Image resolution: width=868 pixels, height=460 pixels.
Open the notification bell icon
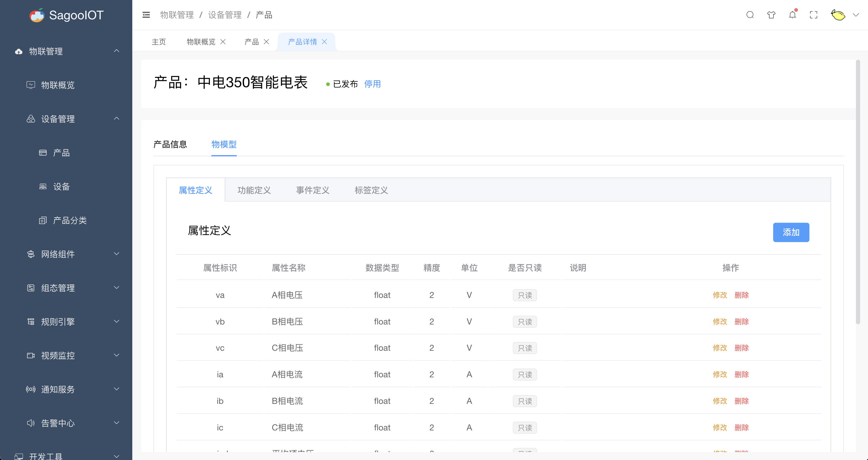[x=792, y=15]
